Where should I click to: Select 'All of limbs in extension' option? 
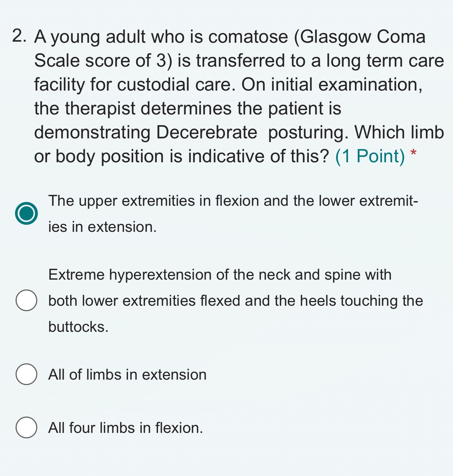pos(26,375)
